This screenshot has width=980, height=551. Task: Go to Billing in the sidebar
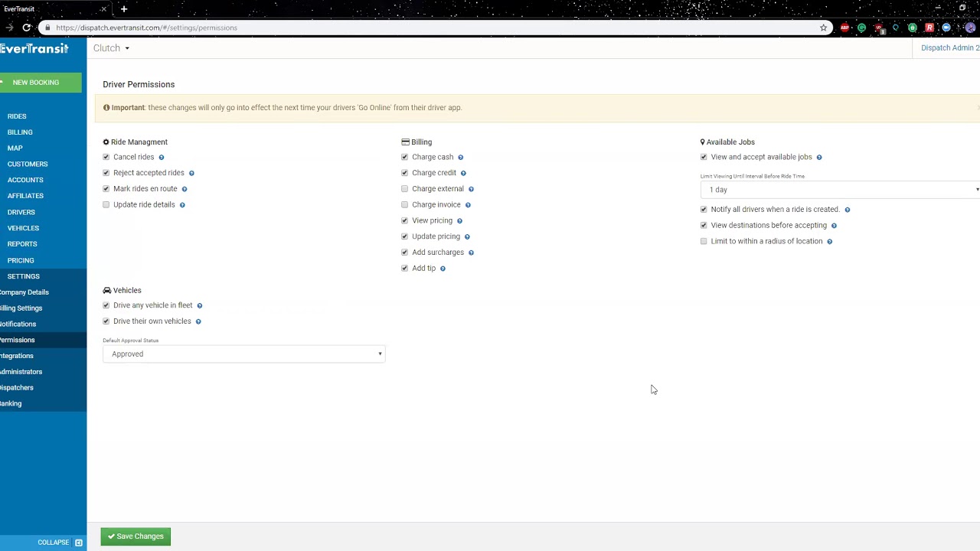[20, 132]
